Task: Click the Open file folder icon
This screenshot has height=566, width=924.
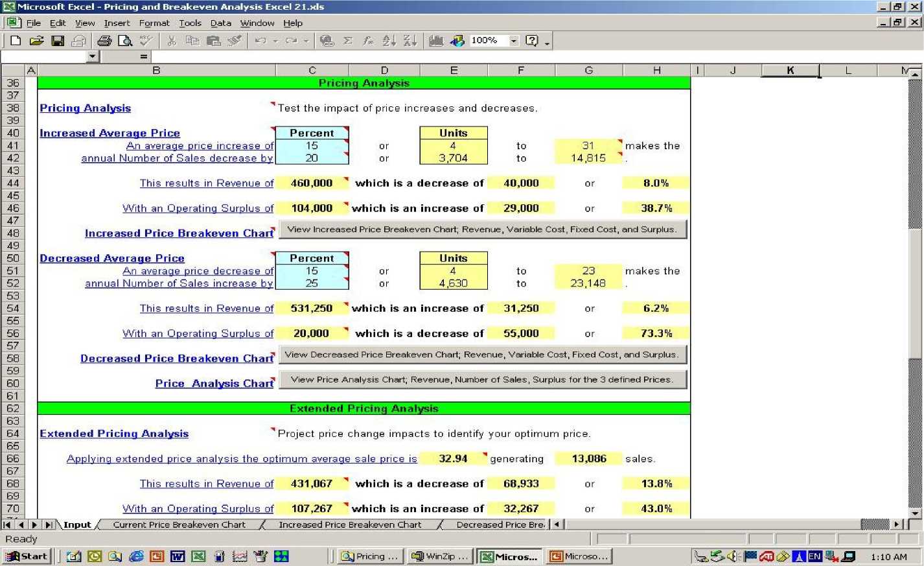Action: coord(36,41)
